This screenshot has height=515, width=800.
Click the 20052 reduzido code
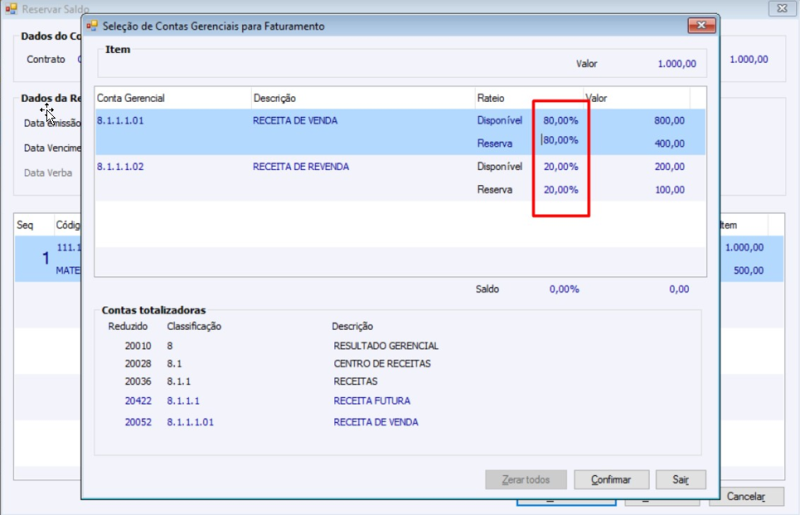(x=138, y=422)
